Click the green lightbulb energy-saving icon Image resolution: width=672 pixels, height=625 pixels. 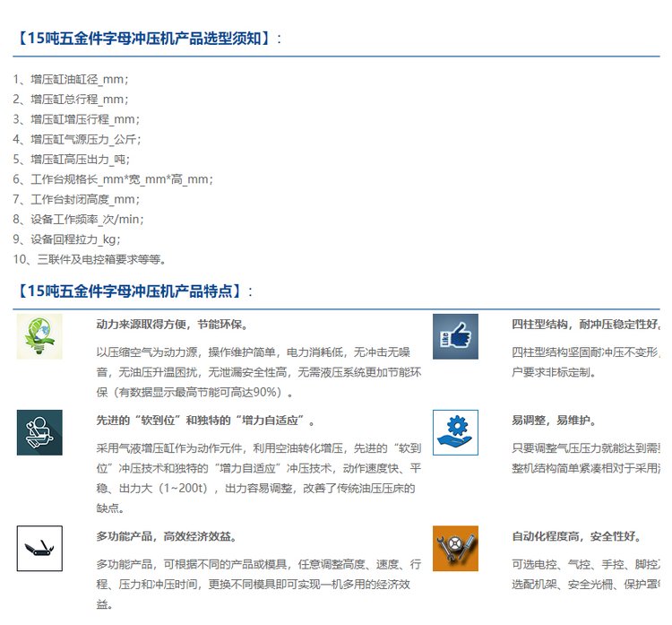click(x=39, y=336)
